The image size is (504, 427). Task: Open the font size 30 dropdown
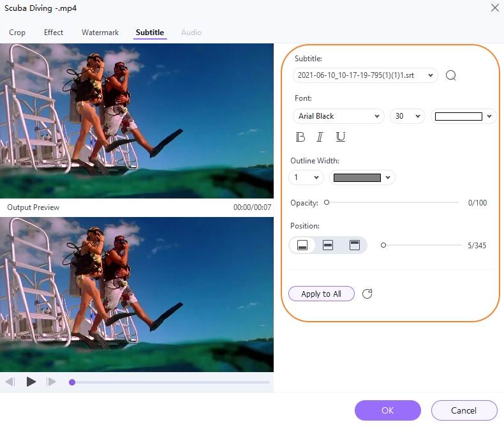(x=407, y=116)
